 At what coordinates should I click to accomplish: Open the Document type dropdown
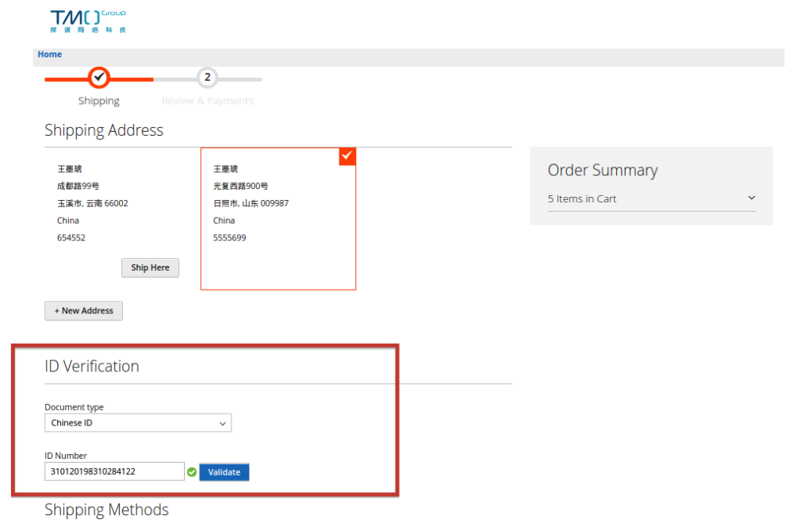pos(138,423)
